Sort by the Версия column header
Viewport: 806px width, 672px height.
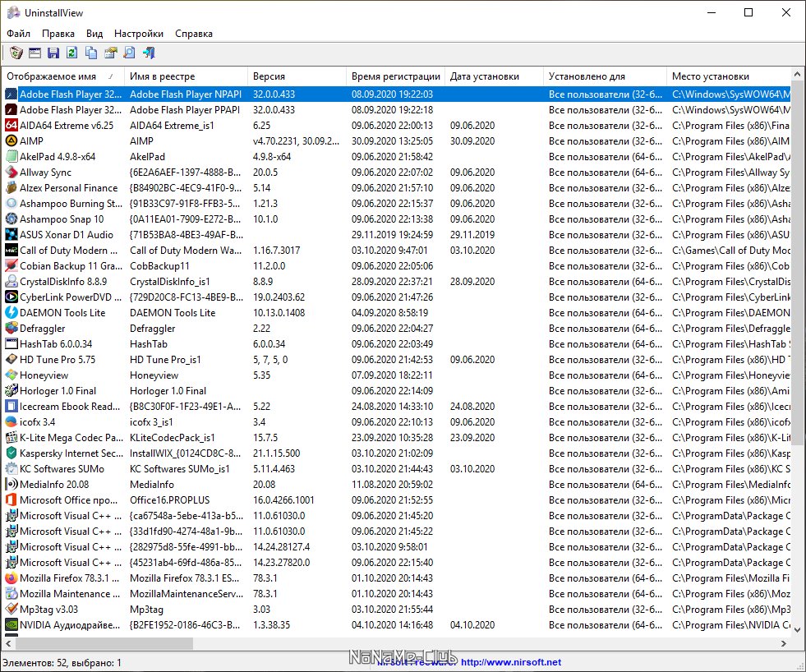coord(269,76)
